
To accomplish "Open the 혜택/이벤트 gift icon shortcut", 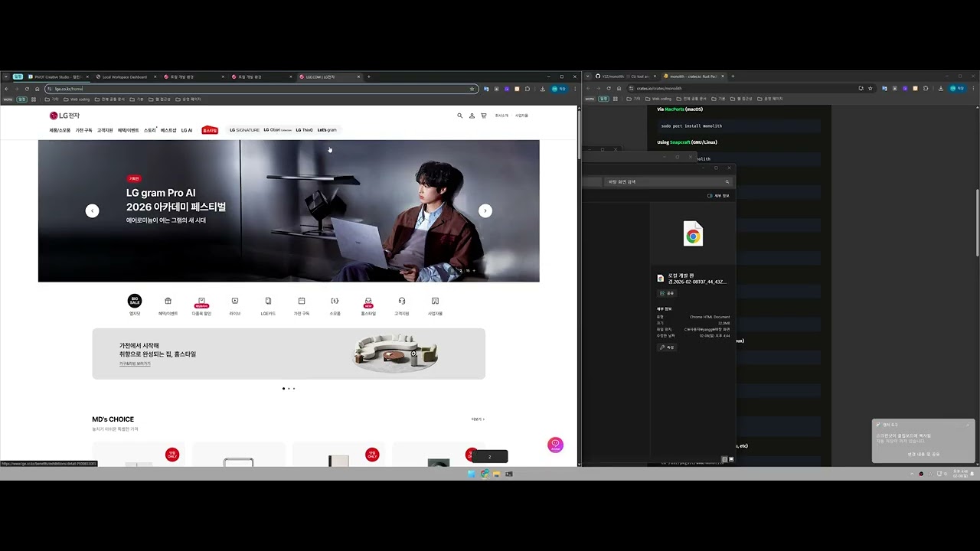I will tap(168, 301).
